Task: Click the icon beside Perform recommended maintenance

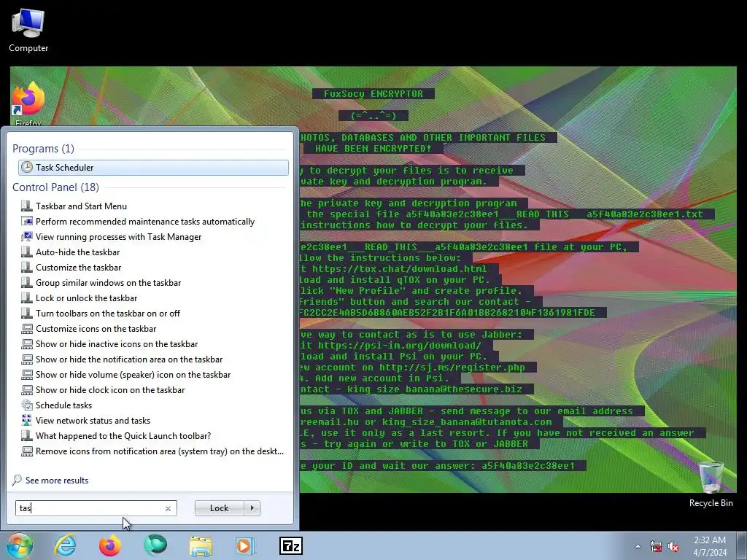Action: pyautogui.click(x=27, y=221)
